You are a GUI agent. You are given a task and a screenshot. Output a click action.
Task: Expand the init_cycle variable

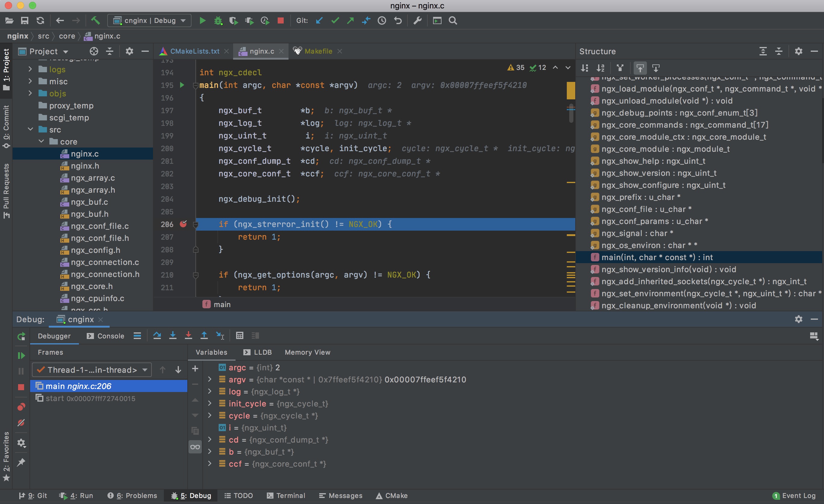tap(210, 403)
